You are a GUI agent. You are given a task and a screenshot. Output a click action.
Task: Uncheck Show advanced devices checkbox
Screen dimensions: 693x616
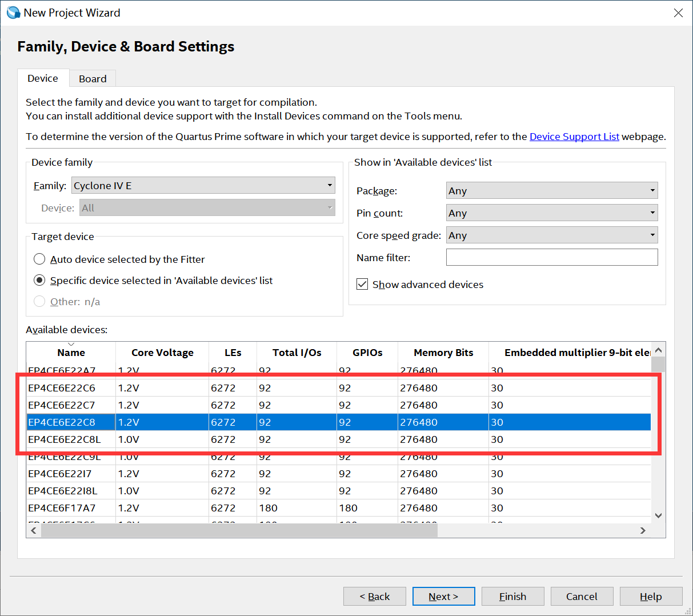(x=362, y=285)
